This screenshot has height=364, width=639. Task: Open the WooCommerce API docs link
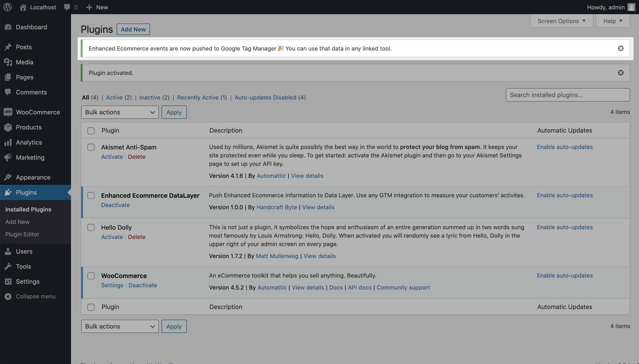359,287
